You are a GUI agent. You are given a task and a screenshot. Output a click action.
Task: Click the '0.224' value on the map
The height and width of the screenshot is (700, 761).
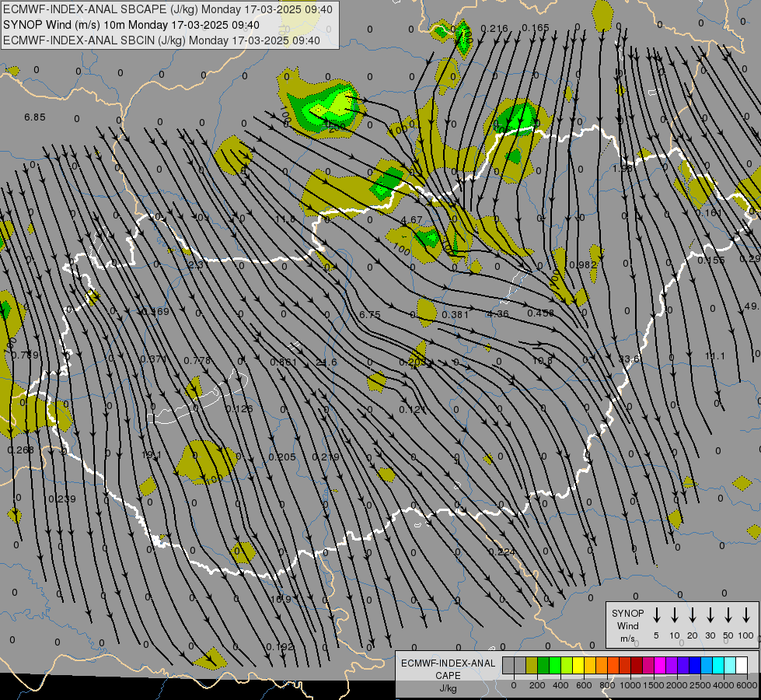502,552
